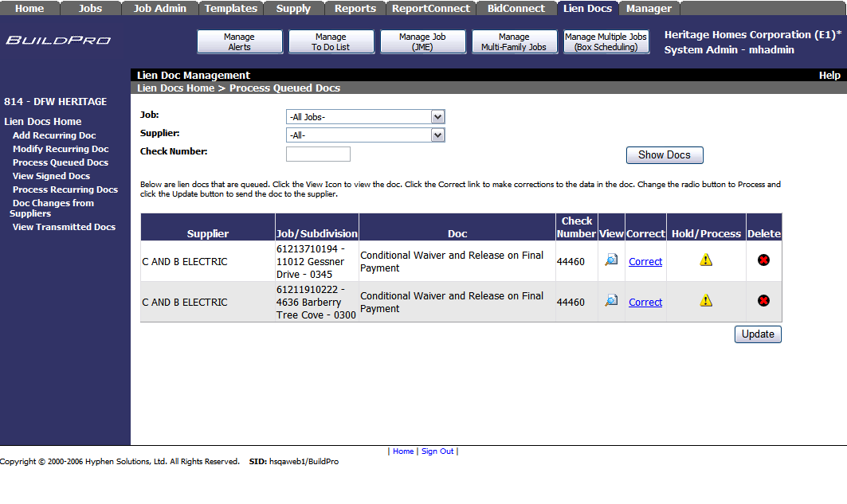This screenshot has height=504, width=847.
Task: Click the Manage Alerts button
Action: [x=239, y=41]
